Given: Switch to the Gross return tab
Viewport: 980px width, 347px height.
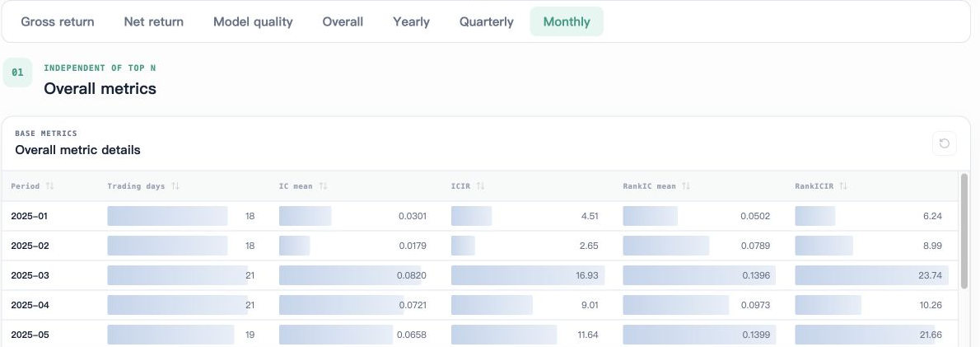Looking at the screenshot, I should [58, 22].
